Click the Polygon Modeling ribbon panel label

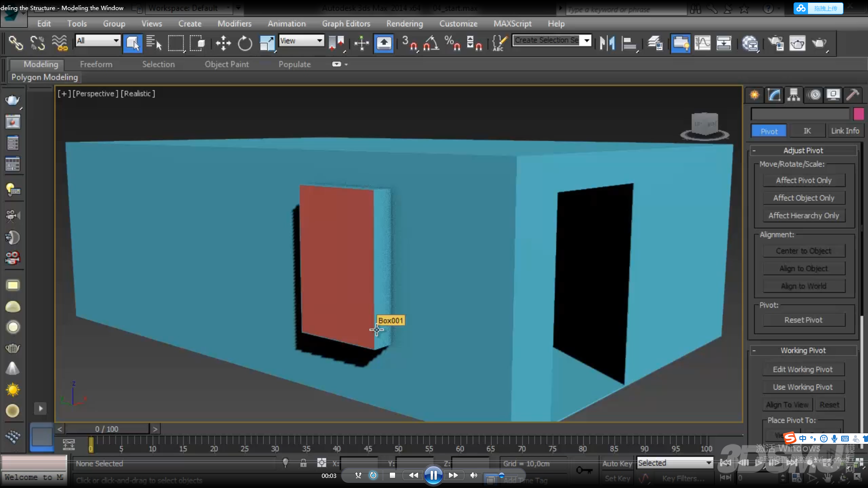pyautogui.click(x=45, y=77)
